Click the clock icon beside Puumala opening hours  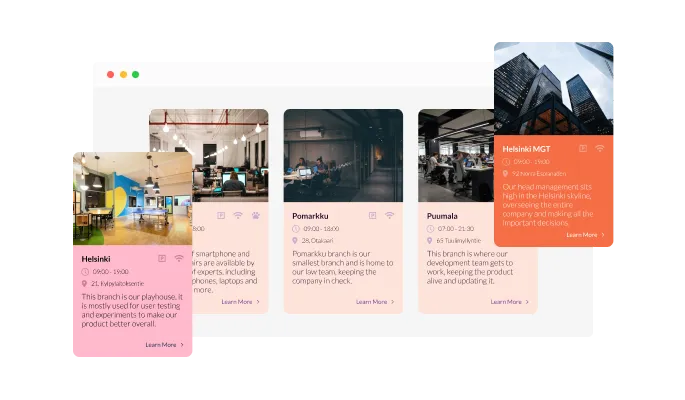pos(429,228)
